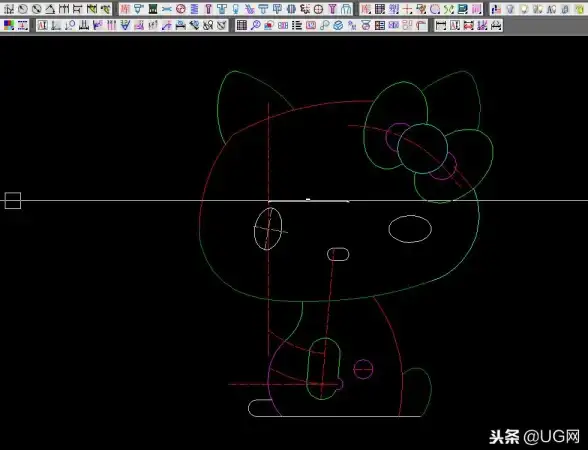This screenshot has width=588, height=450.
Task: Click the triangle tool icon in first toolbar
Action: click(x=50, y=9)
